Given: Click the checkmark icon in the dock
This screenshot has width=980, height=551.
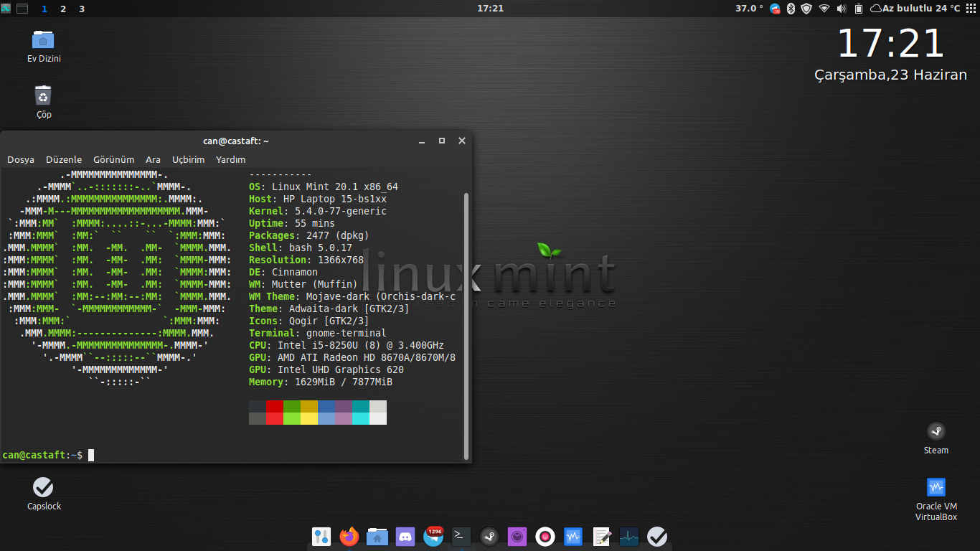Looking at the screenshot, I should (x=657, y=536).
